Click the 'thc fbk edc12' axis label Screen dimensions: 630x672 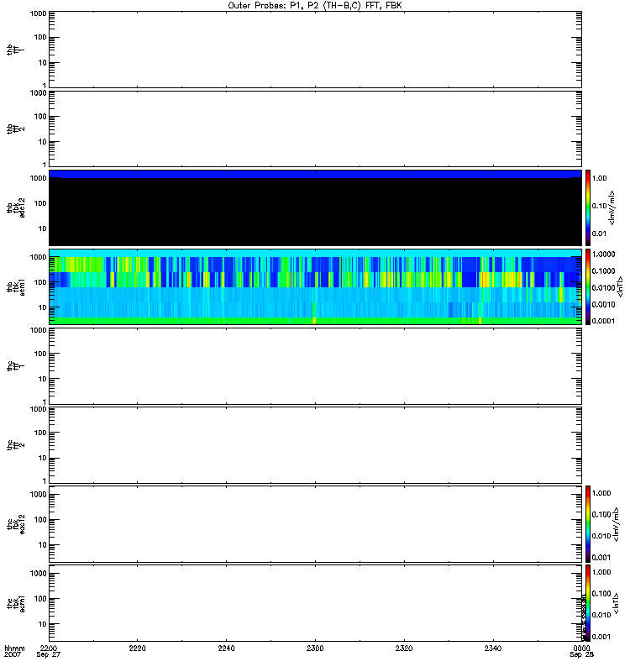coord(15,524)
